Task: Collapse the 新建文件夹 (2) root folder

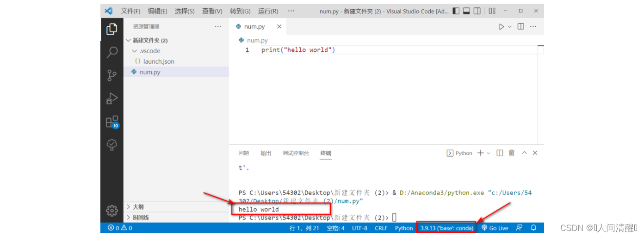Action: pos(128,41)
